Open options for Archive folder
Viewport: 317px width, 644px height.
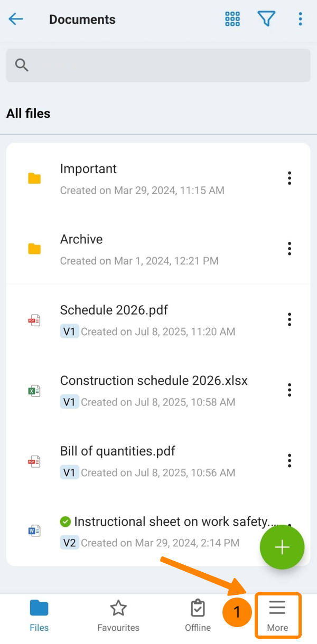tap(290, 249)
